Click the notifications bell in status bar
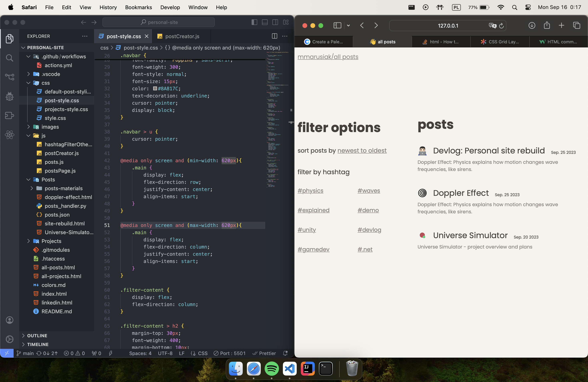The width and height of the screenshot is (588, 382). [285, 353]
